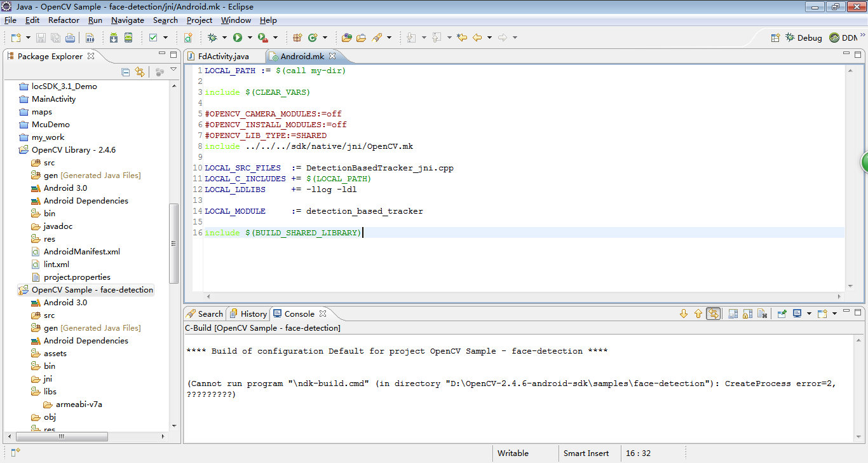Switch to the History view tab
Screen dimensions: 868x463
pos(248,314)
